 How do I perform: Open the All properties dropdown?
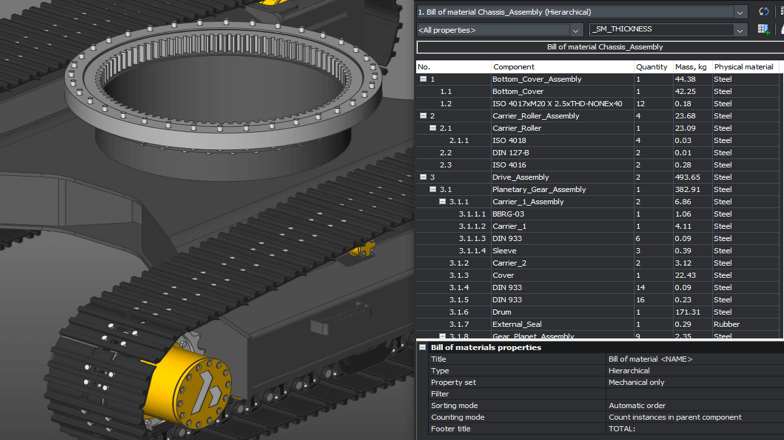click(x=575, y=30)
